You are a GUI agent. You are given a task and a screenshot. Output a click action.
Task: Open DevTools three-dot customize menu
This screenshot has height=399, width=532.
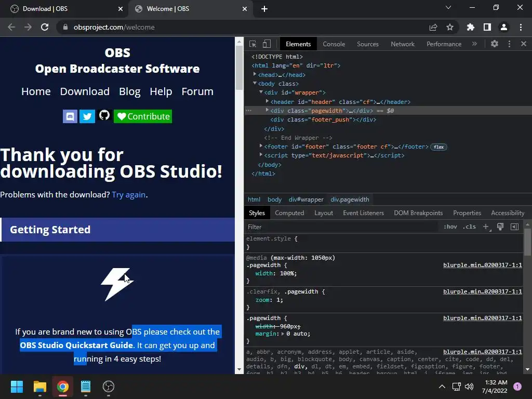pyautogui.click(x=509, y=44)
